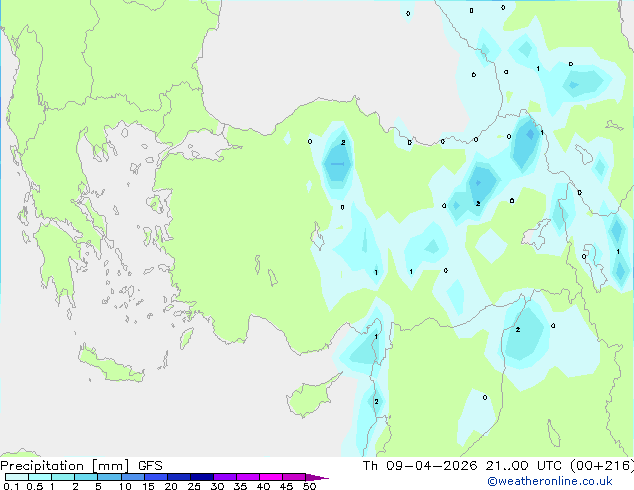
Task: Click the 30–35 mm purple legend swatch
Action: (225, 477)
